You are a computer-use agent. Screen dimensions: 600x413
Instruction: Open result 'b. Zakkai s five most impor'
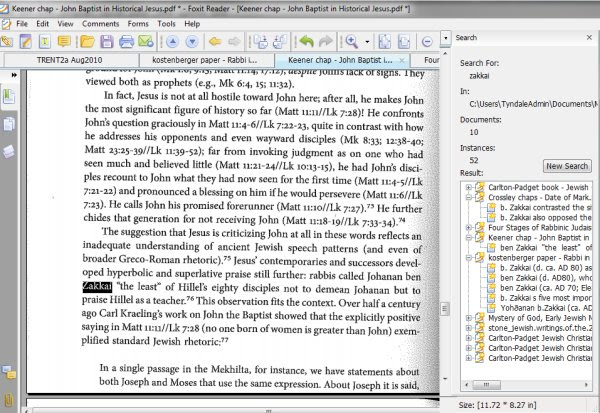(x=545, y=298)
